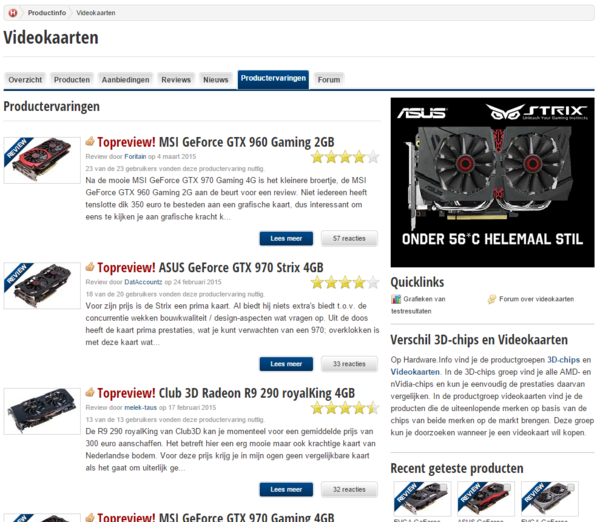Select the Forum tab
Viewport: 600px width, 522px height.
(329, 80)
